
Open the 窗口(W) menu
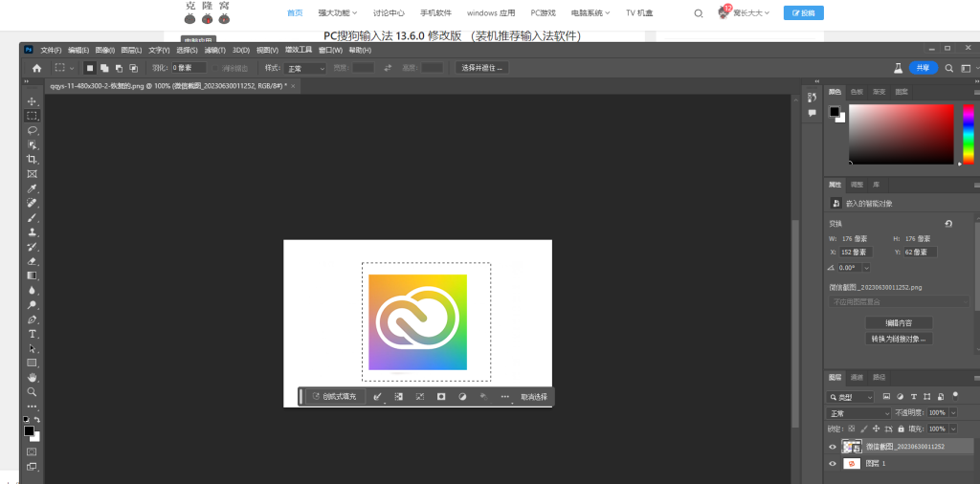pos(330,50)
